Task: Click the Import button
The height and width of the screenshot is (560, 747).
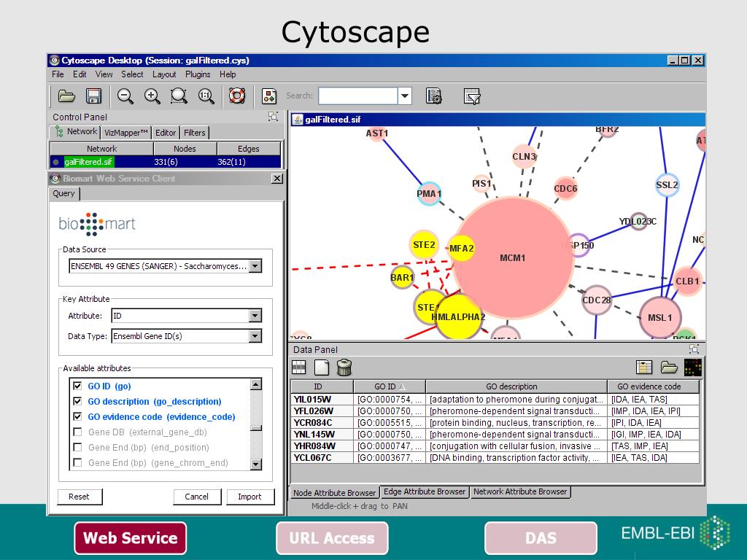Action: (249, 497)
